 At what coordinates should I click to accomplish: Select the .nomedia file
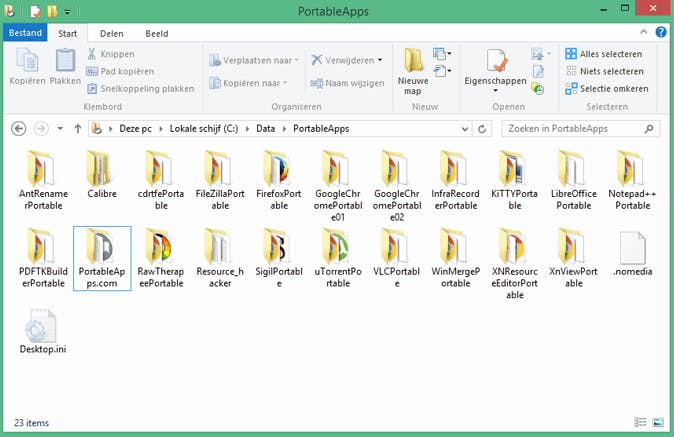click(x=632, y=254)
